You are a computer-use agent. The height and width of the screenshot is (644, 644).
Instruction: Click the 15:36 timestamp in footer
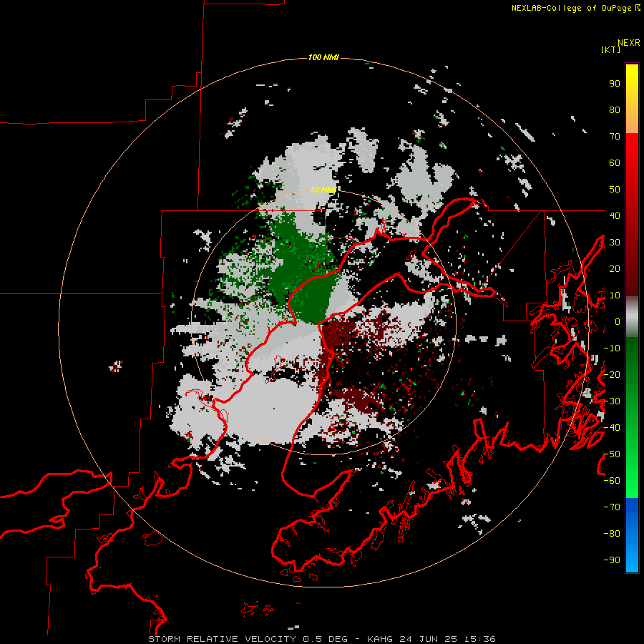[479, 639]
